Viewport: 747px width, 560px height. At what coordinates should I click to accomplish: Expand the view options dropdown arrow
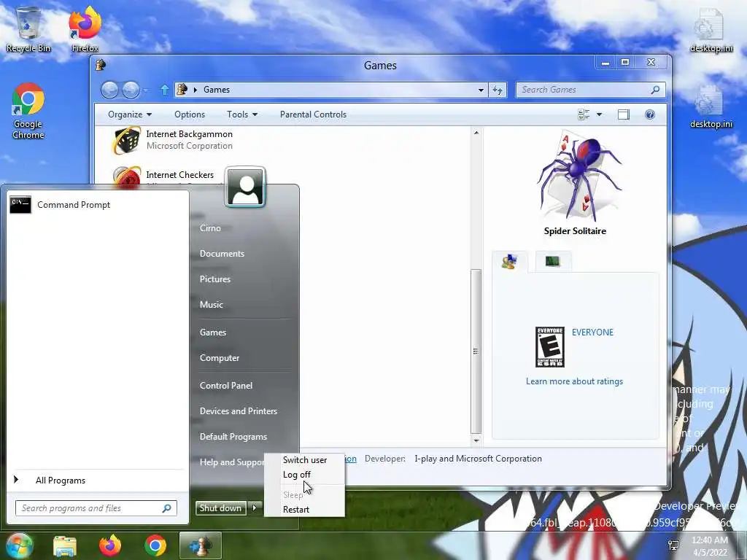[600, 114]
